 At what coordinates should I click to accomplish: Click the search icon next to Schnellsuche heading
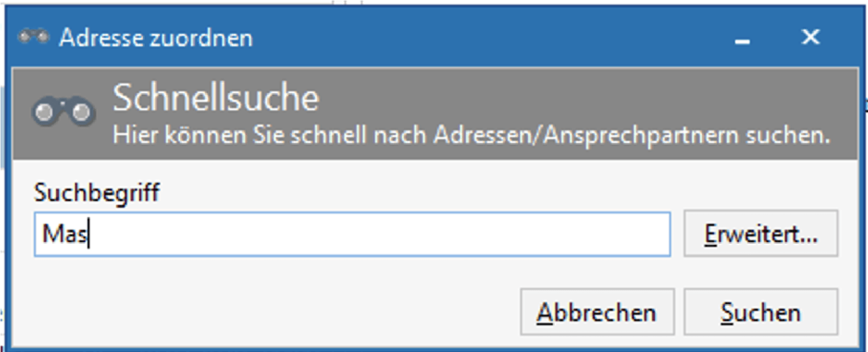[x=64, y=110]
